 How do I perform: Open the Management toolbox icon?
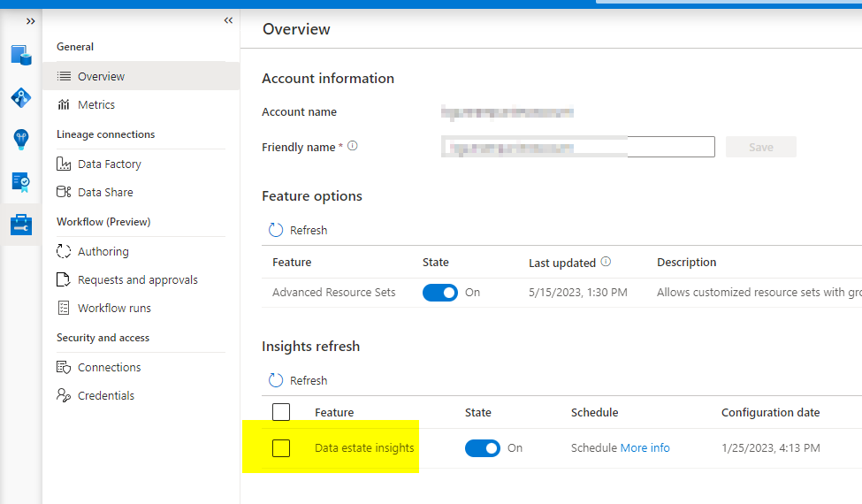click(x=21, y=225)
